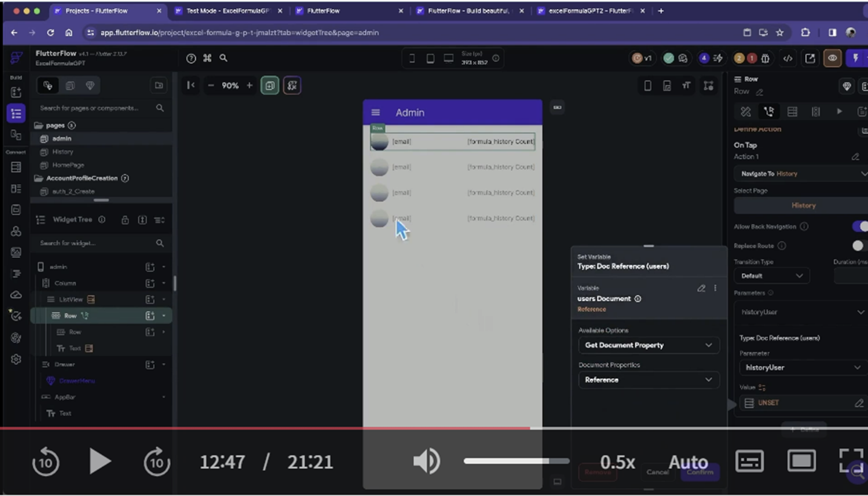Select the History page in pages list
The height and width of the screenshot is (496, 868).
tap(63, 152)
